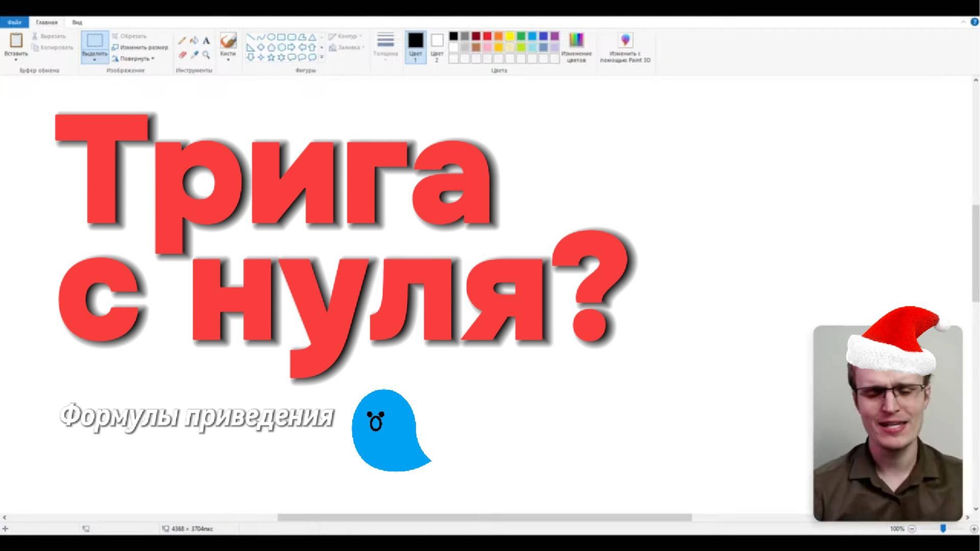
Task: Activate Color 1 (Цвет 1) selector
Action: coord(415,47)
